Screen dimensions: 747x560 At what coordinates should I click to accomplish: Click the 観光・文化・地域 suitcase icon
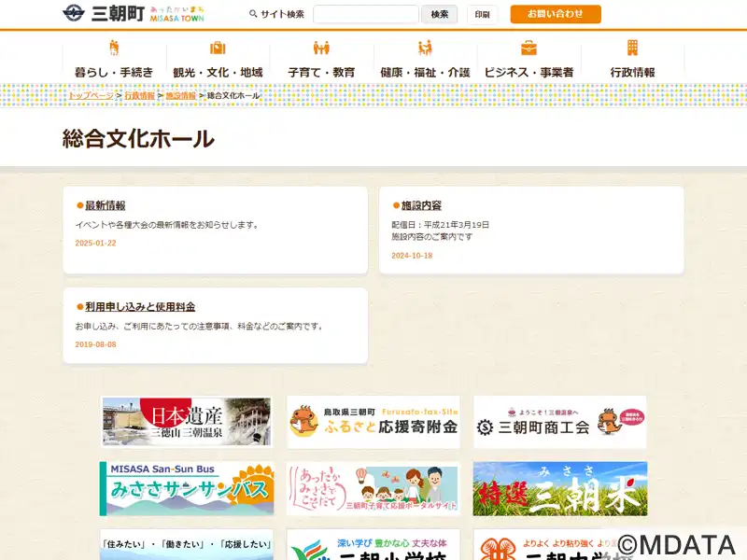[x=218, y=48]
